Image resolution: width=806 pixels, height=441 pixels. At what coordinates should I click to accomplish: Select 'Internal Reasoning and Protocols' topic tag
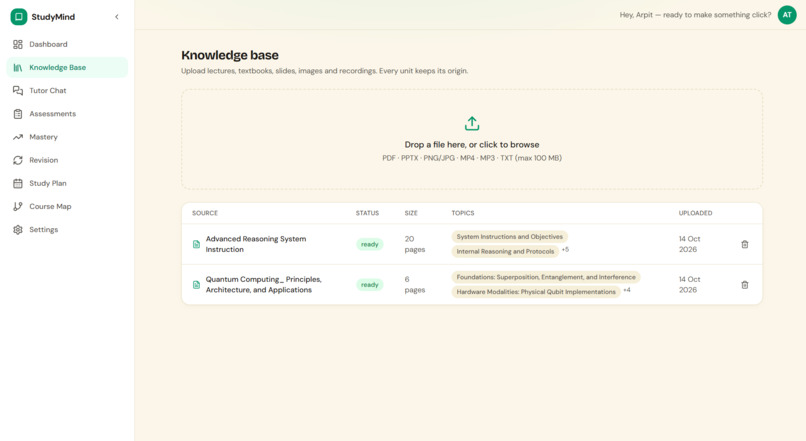[505, 251]
